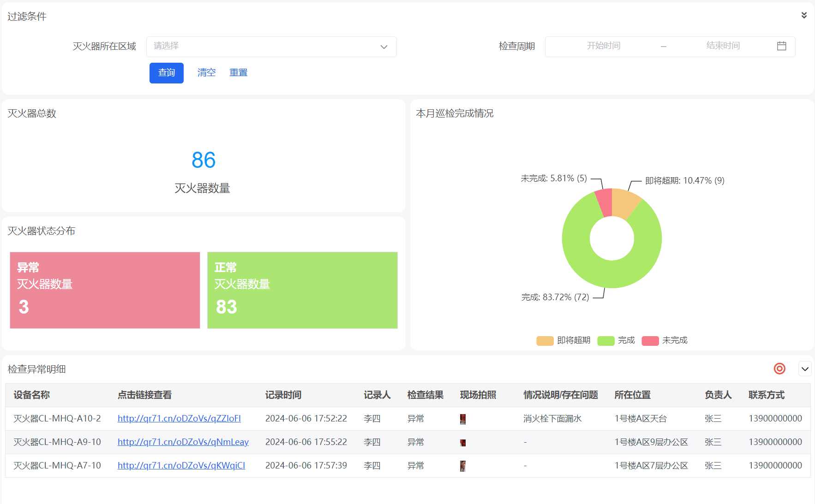
Task: Click timestamp 2024-06-06 17:55:22
Action: click(x=306, y=442)
